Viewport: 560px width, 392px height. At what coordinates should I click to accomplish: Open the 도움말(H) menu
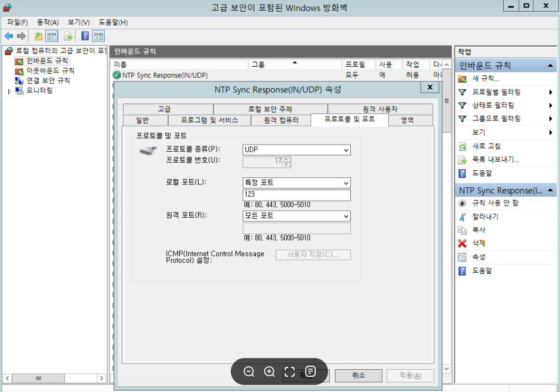113,22
